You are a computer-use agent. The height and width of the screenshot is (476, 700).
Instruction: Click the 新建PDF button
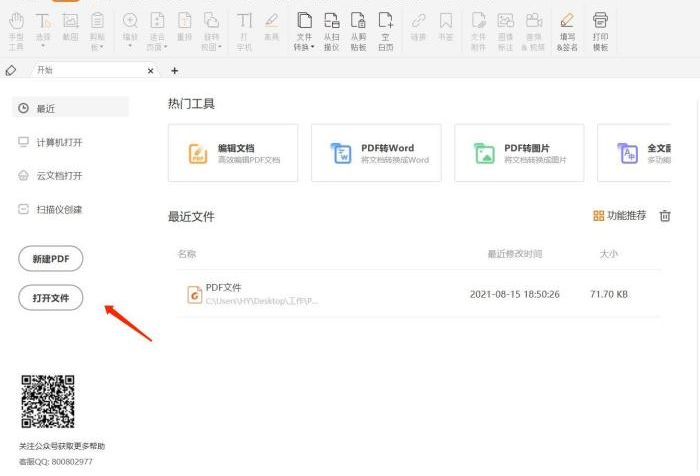[x=51, y=259]
